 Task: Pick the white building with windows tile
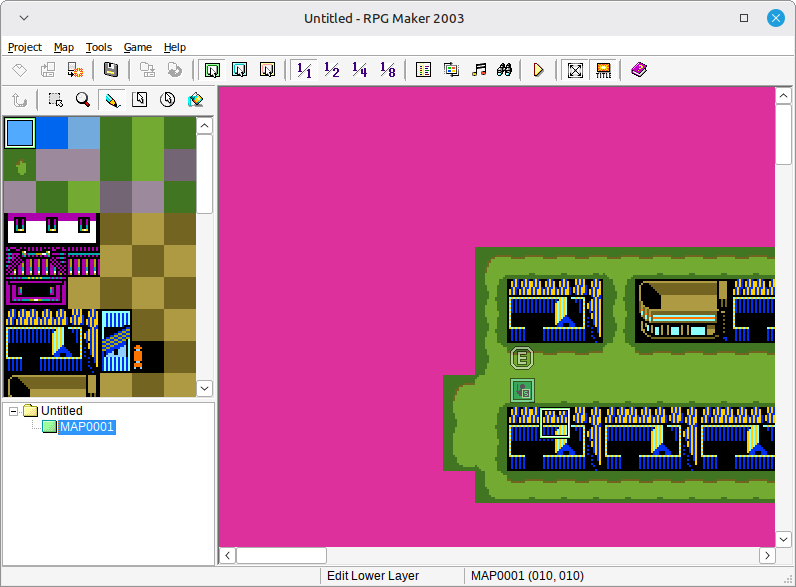coord(52,229)
